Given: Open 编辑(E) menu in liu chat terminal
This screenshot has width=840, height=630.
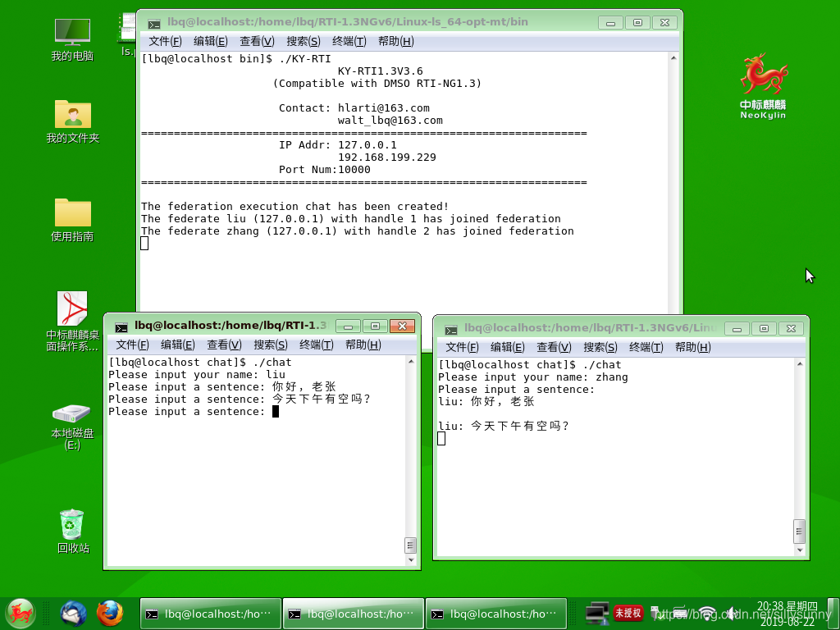Looking at the screenshot, I should [x=178, y=345].
